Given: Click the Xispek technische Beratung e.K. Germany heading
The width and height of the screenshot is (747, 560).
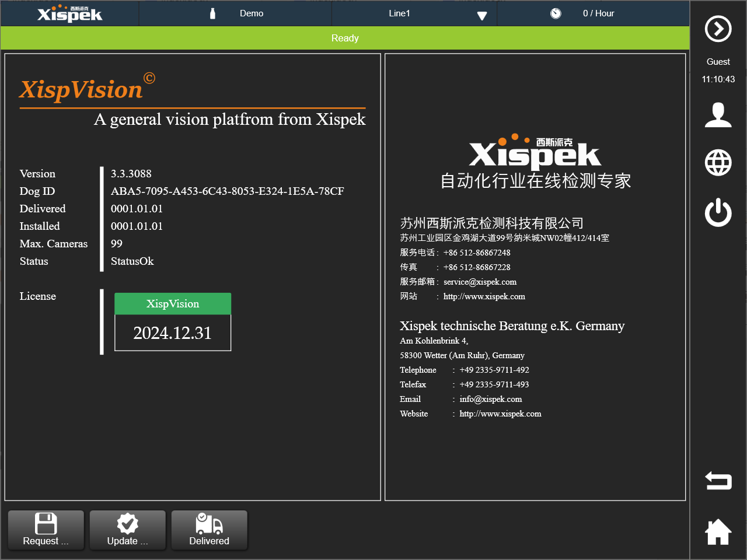Looking at the screenshot, I should click(x=512, y=326).
